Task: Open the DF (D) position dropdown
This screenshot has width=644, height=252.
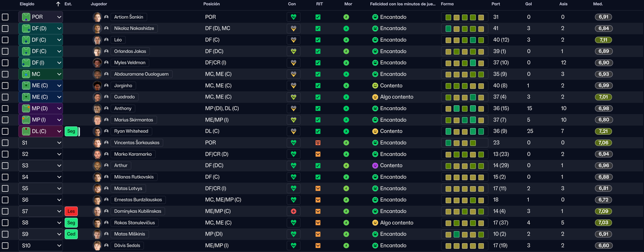Action: pyautogui.click(x=41, y=28)
